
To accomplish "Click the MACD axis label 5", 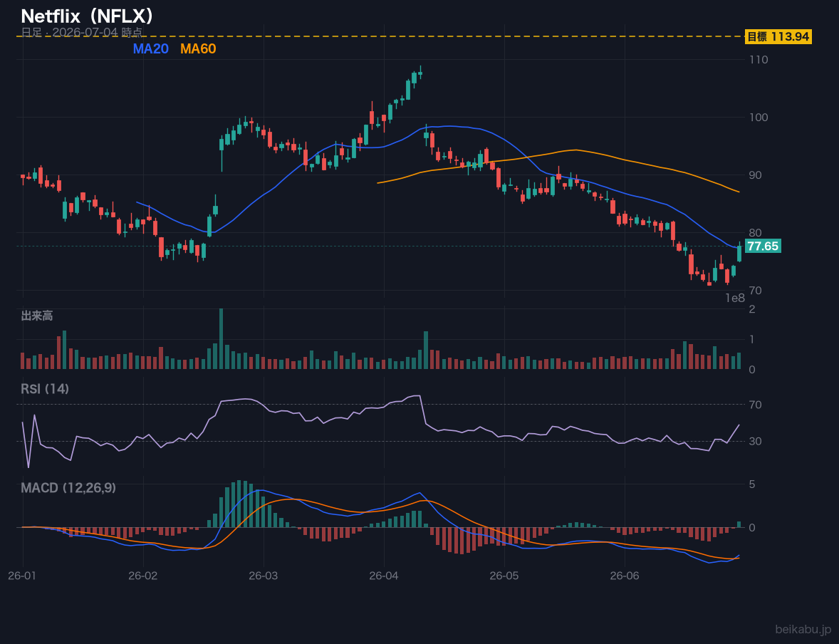I will tap(752, 484).
